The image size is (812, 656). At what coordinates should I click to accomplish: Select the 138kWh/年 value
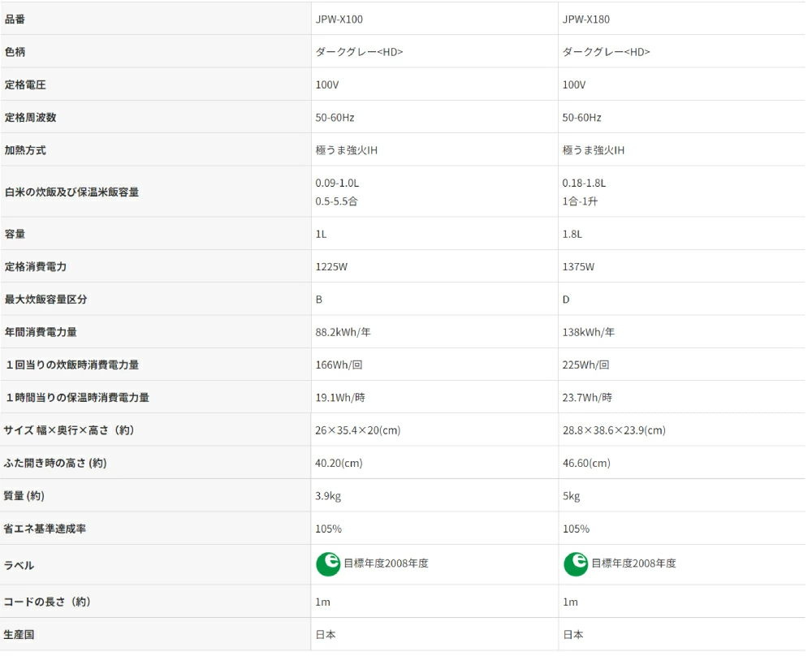click(x=588, y=332)
